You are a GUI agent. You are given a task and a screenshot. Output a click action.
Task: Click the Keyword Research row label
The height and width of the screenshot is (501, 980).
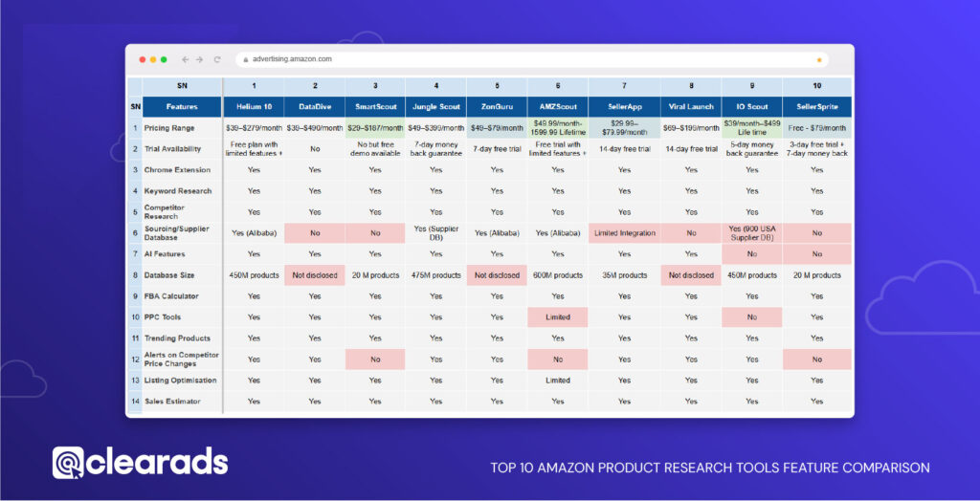(182, 191)
